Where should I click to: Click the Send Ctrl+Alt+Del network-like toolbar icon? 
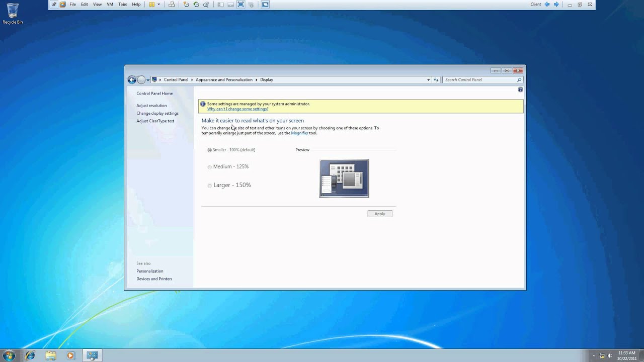pos(172,4)
